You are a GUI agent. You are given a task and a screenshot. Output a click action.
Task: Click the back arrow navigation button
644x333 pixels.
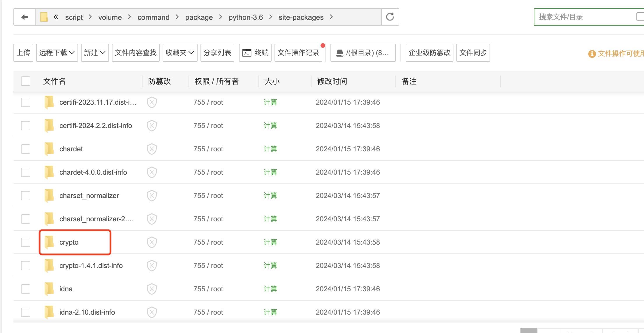(24, 17)
